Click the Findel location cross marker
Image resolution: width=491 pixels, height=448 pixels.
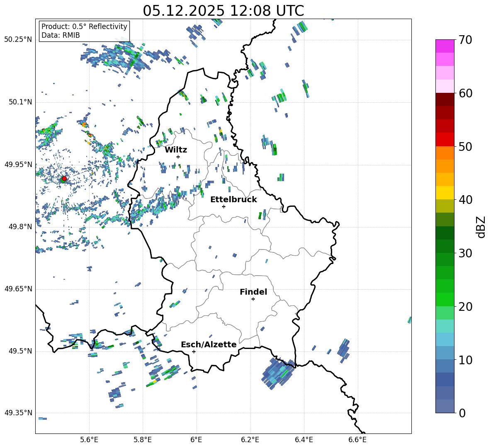point(253,299)
